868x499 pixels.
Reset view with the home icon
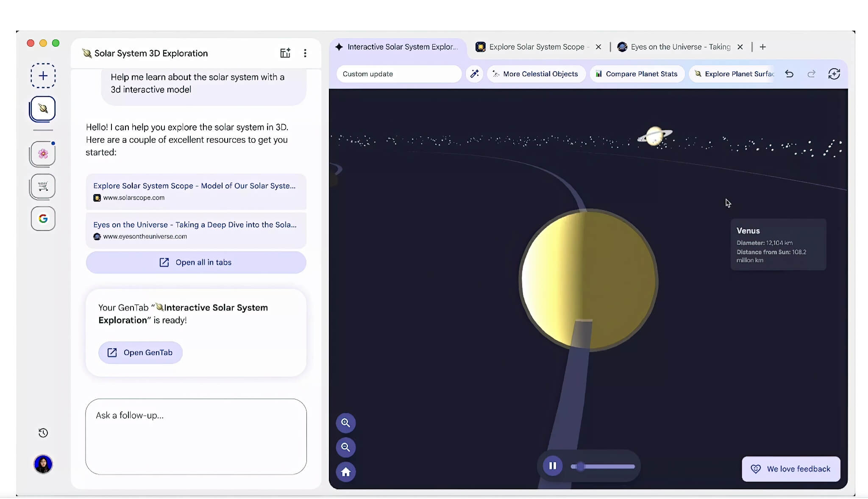click(345, 472)
